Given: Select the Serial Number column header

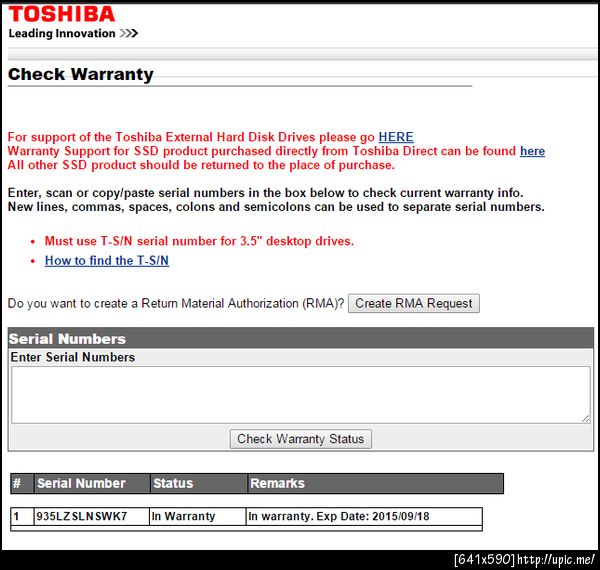Looking at the screenshot, I should point(92,484).
